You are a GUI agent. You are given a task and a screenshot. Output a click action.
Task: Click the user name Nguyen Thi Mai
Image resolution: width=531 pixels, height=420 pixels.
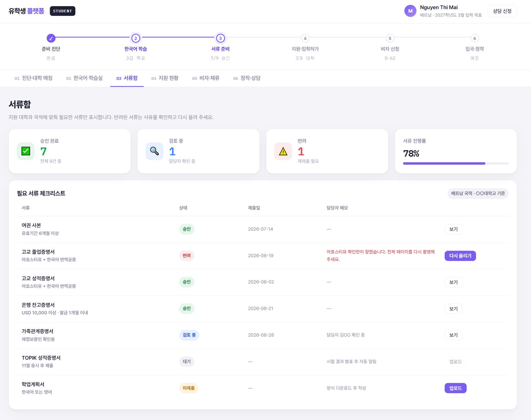(x=439, y=7)
